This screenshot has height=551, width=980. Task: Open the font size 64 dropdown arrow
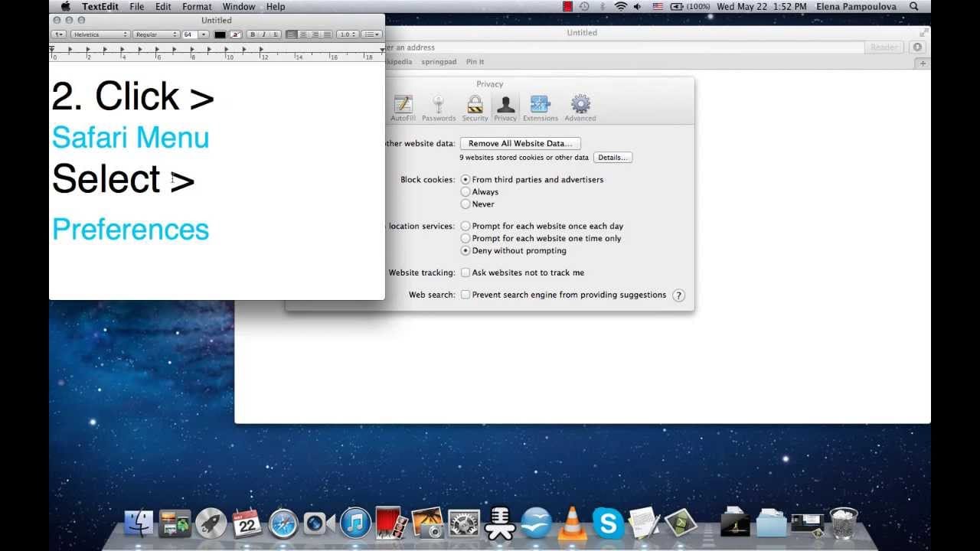pos(204,34)
